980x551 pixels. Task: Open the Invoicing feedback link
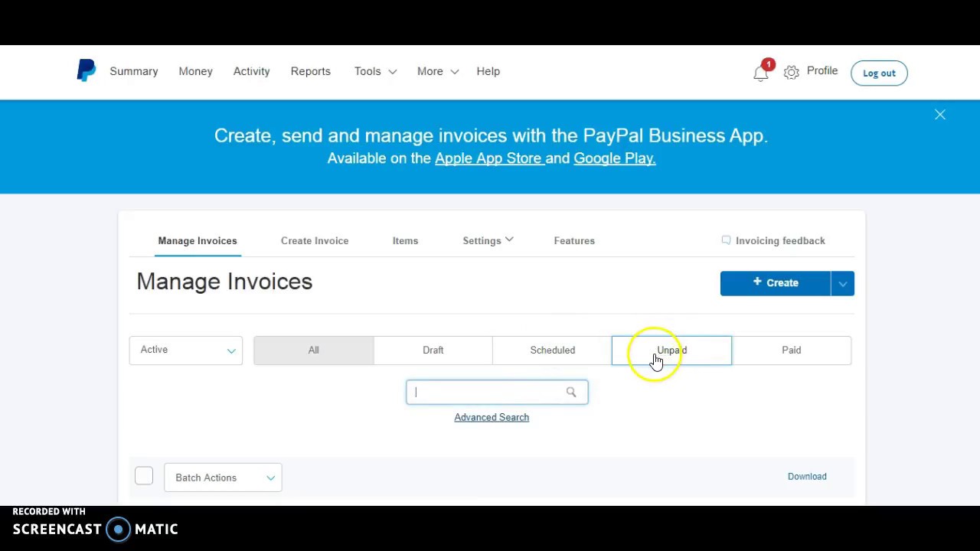click(x=780, y=240)
